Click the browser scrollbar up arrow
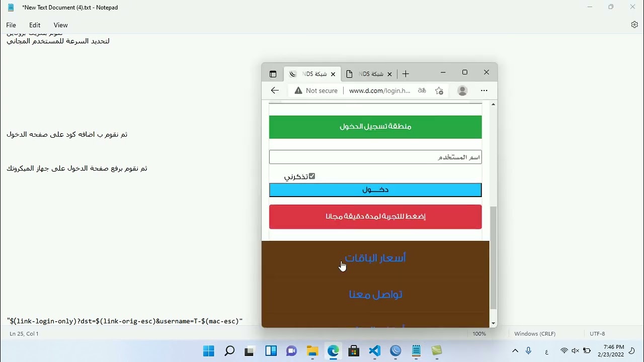Viewport: 644px width, 362px height. pyautogui.click(x=493, y=104)
